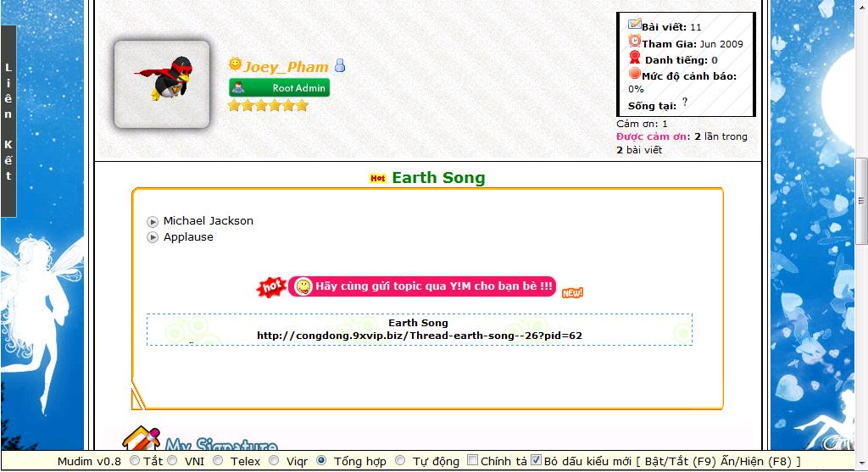The height and width of the screenshot is (472, 868).
Task: Select the Tắt radio button in Mudim
Action: click(136, 461)
